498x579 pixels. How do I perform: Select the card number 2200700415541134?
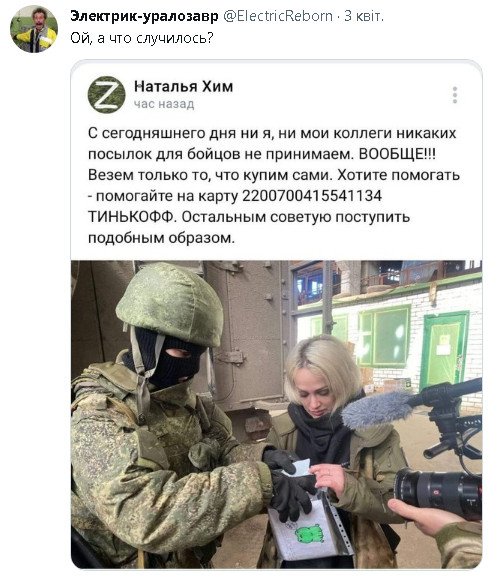312,196
